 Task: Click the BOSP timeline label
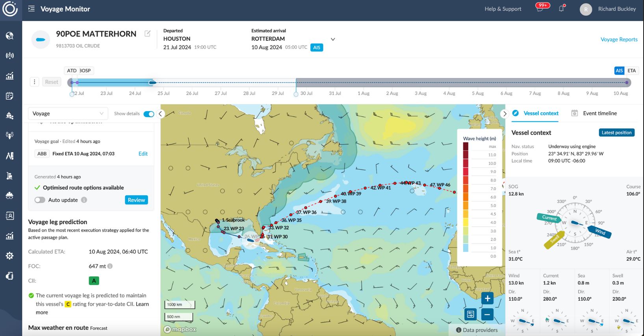click(85, 71)
